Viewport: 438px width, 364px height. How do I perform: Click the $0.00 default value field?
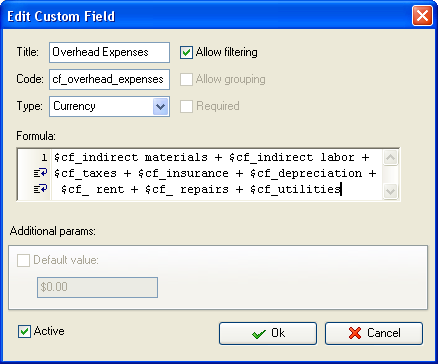[97, 287]
